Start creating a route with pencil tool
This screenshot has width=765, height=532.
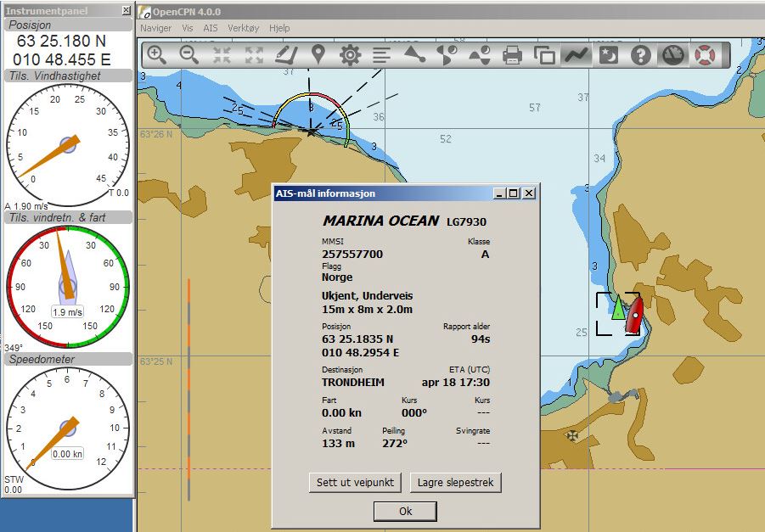286,54
